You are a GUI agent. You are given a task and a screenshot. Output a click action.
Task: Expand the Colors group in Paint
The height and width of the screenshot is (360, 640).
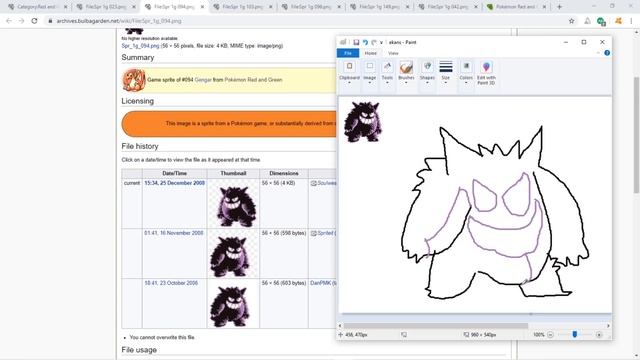click(x=466, y=73)
